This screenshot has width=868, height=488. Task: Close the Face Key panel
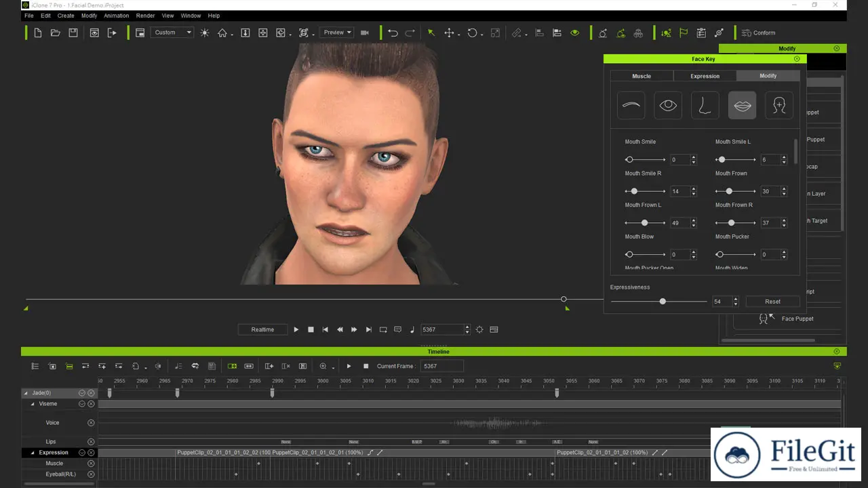click(x=797, y=59)
